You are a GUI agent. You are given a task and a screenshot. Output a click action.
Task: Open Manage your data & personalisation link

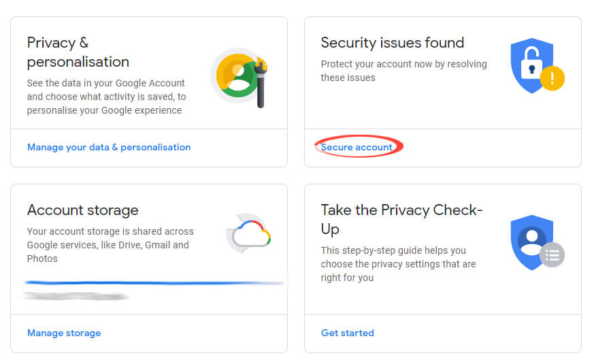click(x=109, y=148)
